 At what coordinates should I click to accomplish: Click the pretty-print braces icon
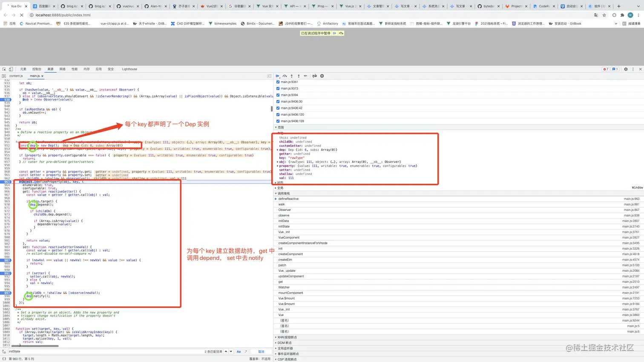click(x=4, y=359)
